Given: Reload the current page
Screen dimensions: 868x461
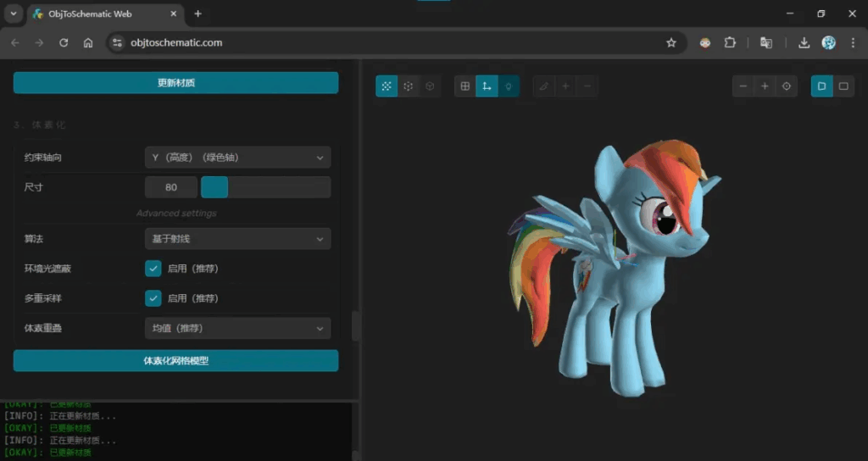Looking at the screenshot, I should click(x=64, y=42).
